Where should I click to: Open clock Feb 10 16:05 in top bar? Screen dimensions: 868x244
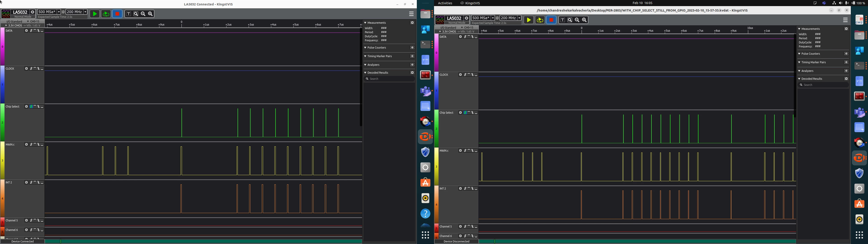pyautogui.click(x=642, y=3)
